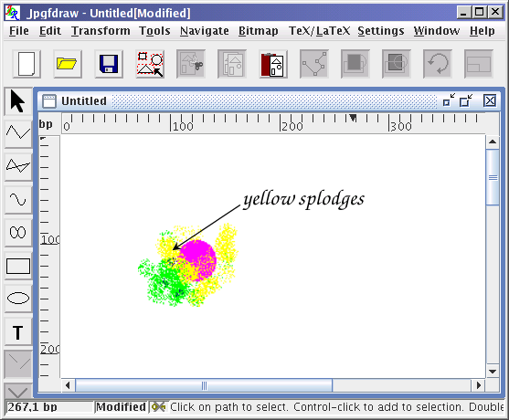Click the greyed Rotate icon
Screen dimensions: 509x420
[438, 64]
